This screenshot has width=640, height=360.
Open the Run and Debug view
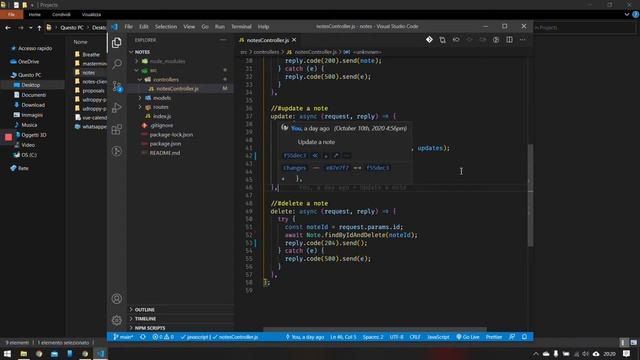[117, 108]
